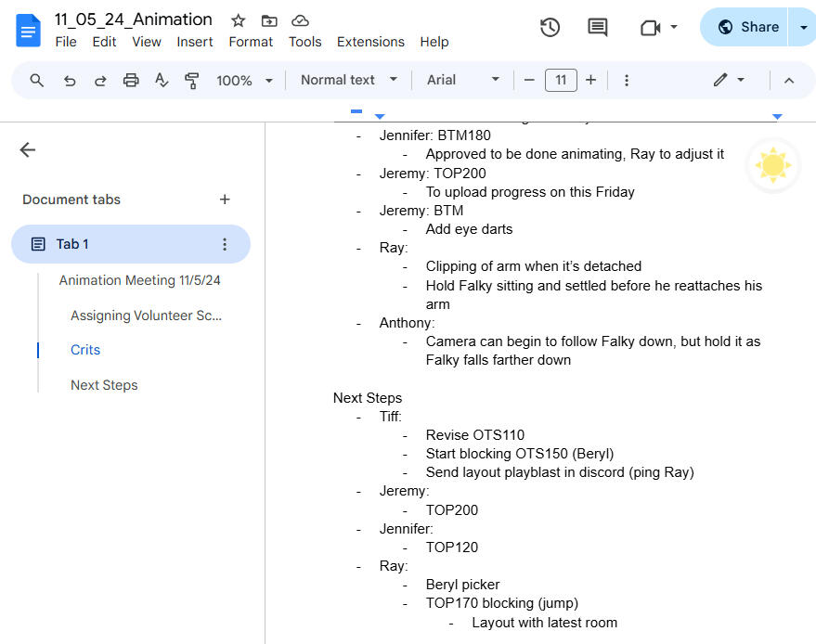This screenshot has width=816, height=644.
Task: Expand Arial font dropdown
Action: [462, 81]
